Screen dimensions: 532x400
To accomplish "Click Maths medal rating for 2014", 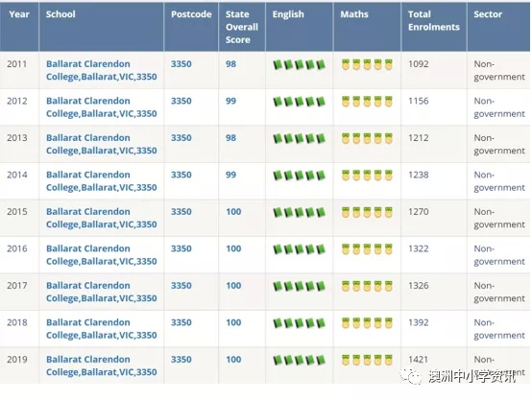I will point(367,176).
